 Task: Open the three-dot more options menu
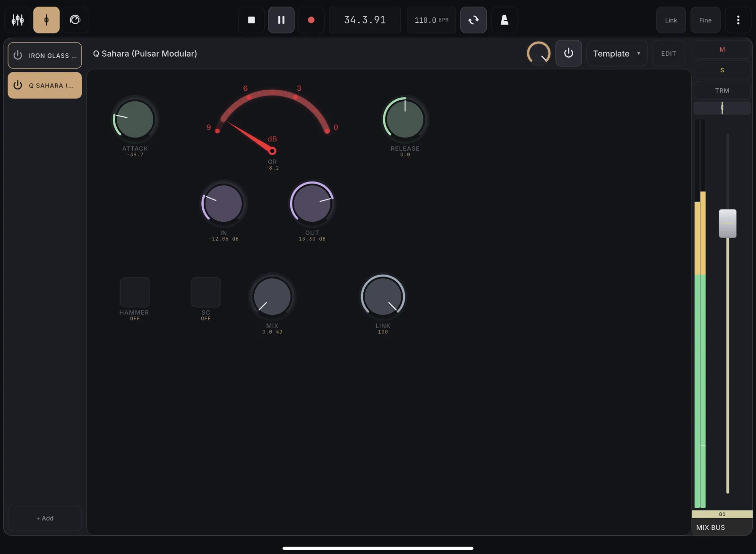click(x=738, y=20)
